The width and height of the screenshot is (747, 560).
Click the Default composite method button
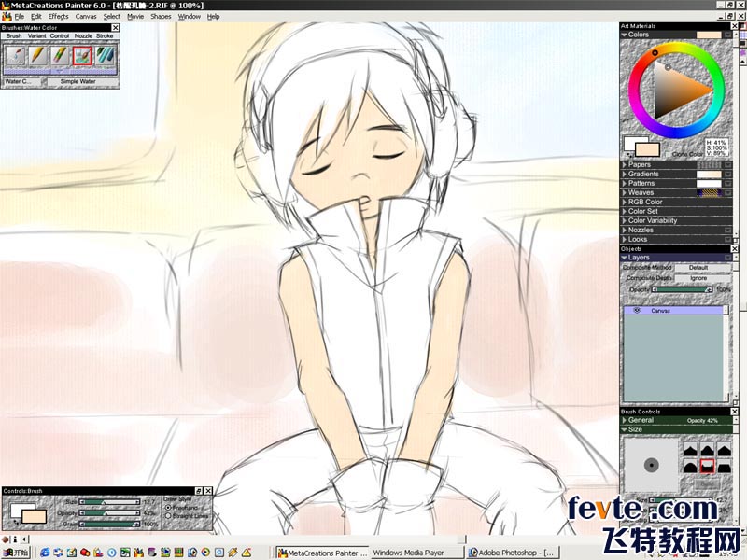click(x=698, y=268)
